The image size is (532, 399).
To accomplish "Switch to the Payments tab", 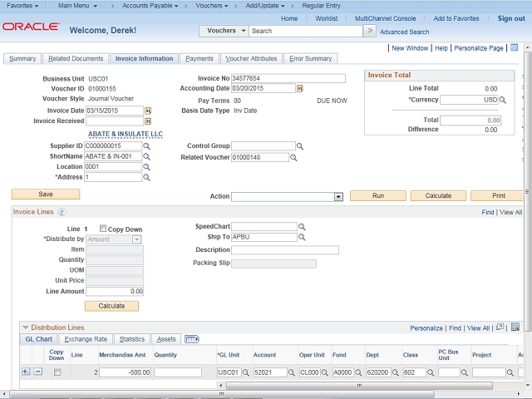I will [199, 59].
